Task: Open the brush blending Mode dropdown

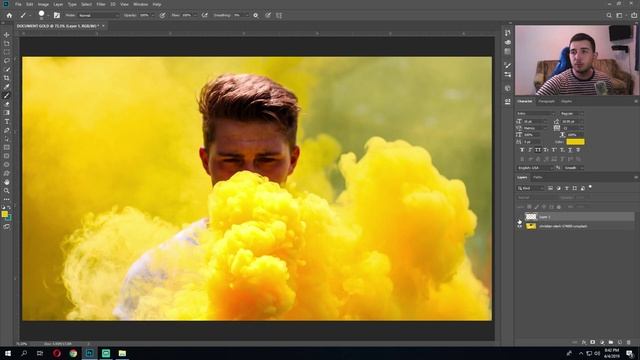Action: coord(98,15)
